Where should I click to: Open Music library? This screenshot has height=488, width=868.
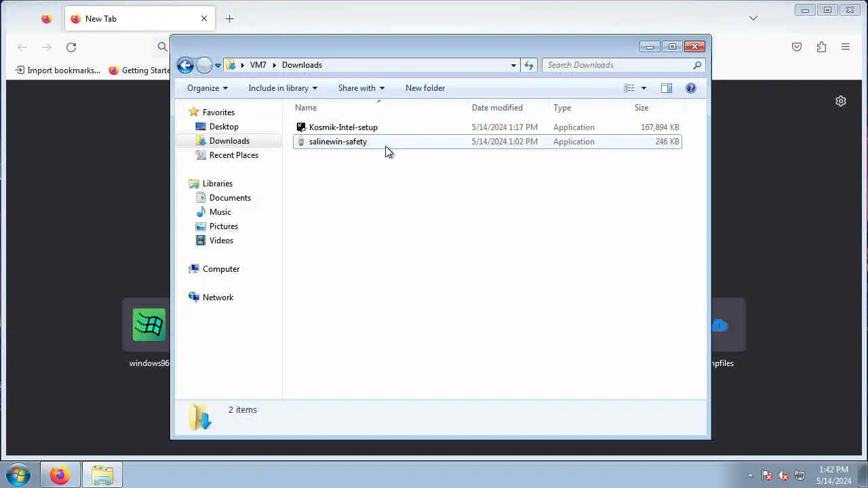point(220,212)
